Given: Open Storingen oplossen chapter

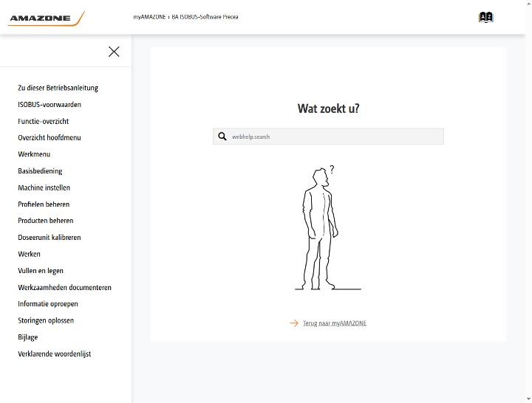Looking at the screenshot, I should click(x=46, y=320).
